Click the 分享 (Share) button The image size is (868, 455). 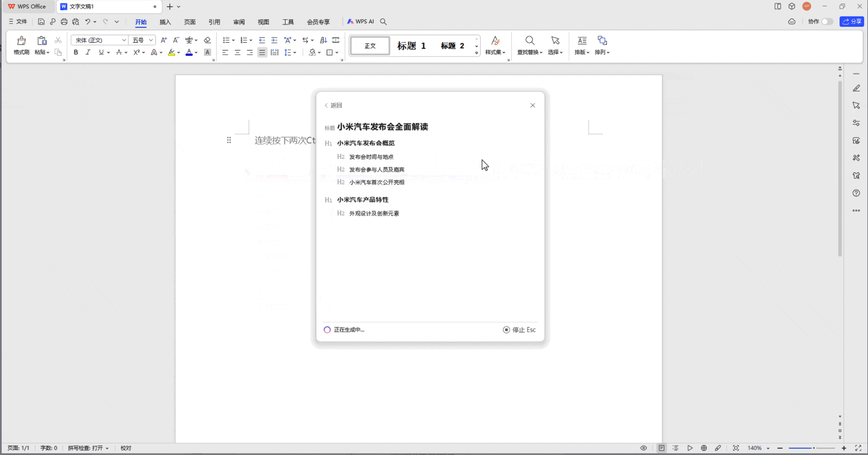point(852,21)
